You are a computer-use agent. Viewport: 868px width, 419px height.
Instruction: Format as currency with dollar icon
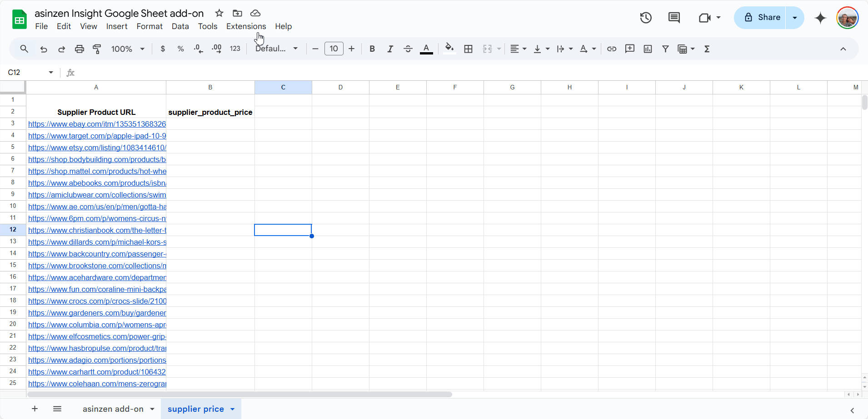tap(163, 49)
